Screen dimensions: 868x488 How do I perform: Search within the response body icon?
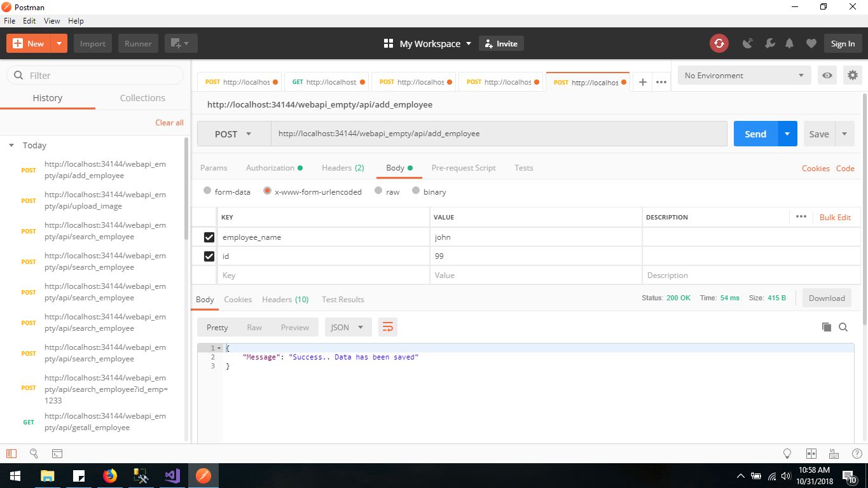(843, 327)
